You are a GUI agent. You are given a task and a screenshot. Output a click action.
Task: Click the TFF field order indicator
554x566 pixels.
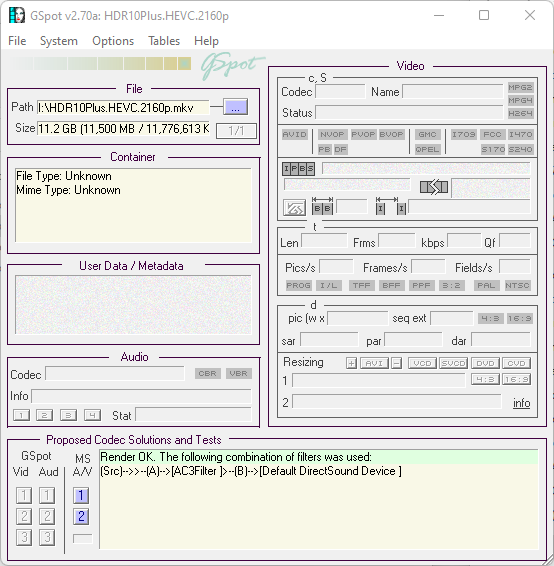[x=361, y=285]
